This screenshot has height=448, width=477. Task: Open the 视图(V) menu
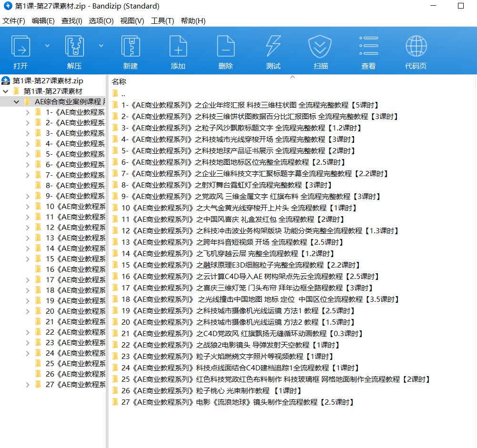pyautogui.click(x=132, y=20)
